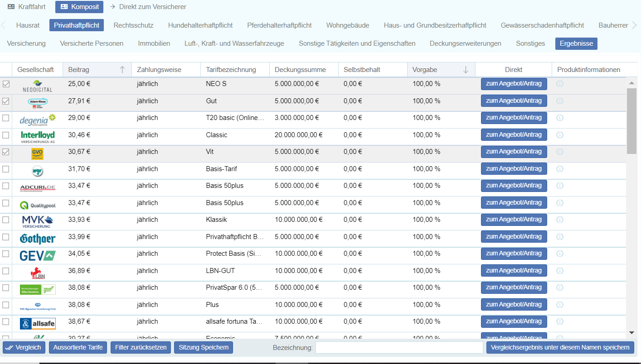Expand tab list with right chevron arrow
641x364 pixels.
pos(634,25)
